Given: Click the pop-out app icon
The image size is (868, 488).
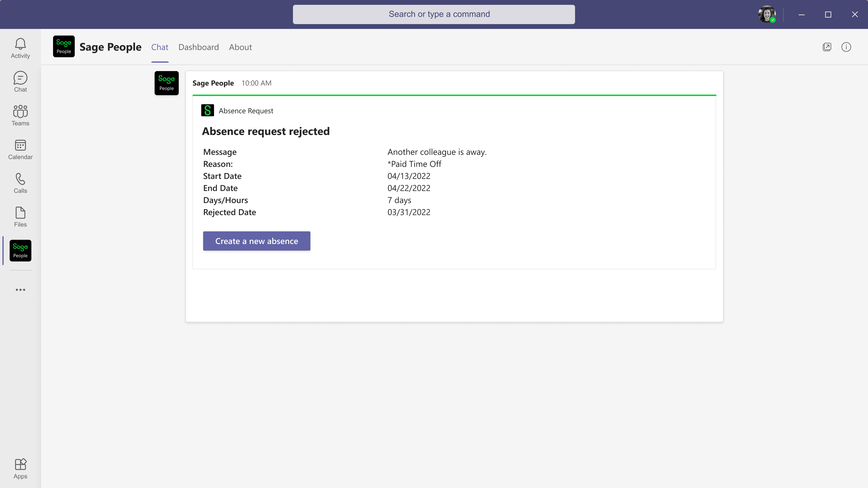Looking at the screenshot, I should 827,47.
